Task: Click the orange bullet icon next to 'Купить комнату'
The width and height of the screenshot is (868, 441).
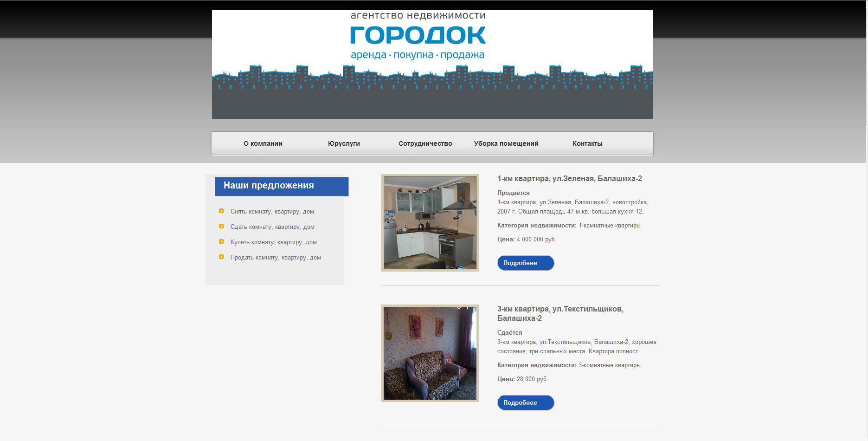Action: (x=221, y=241)
